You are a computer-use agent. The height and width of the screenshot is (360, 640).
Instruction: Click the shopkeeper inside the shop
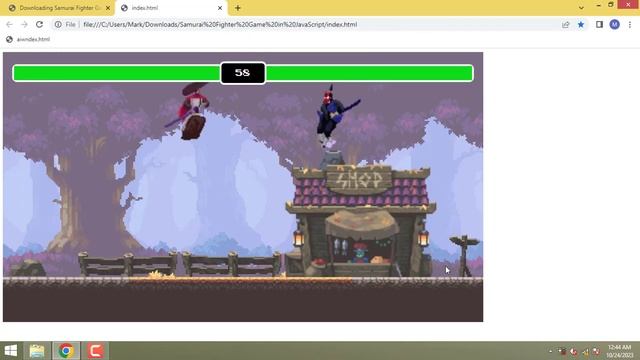pos(360,253)
